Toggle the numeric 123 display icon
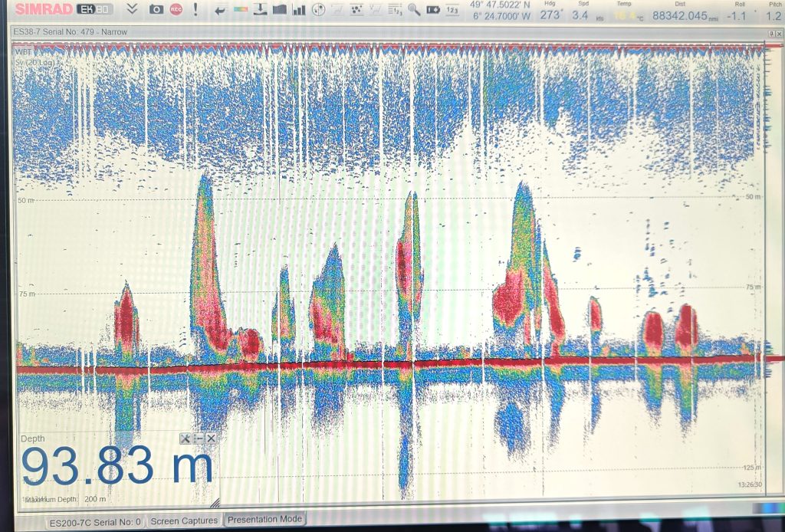Viewport: 785px width, 532px height. coord(452,10)
